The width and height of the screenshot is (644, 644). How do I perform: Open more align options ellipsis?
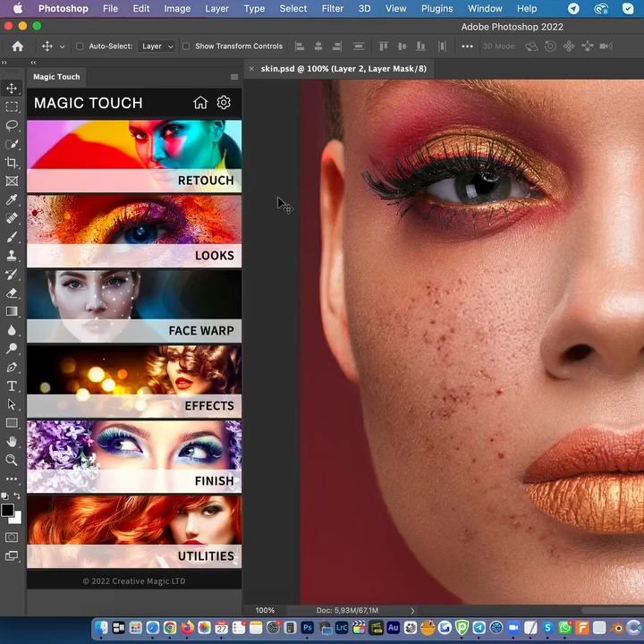[x=467, y=47]
